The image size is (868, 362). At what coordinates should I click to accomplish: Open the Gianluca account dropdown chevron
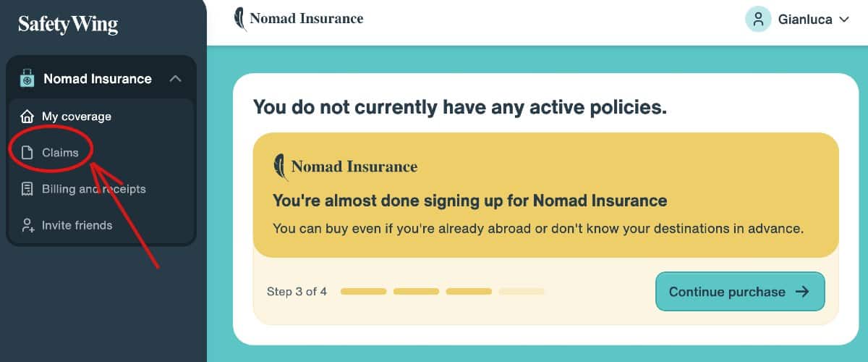click(x=843, y=20)
